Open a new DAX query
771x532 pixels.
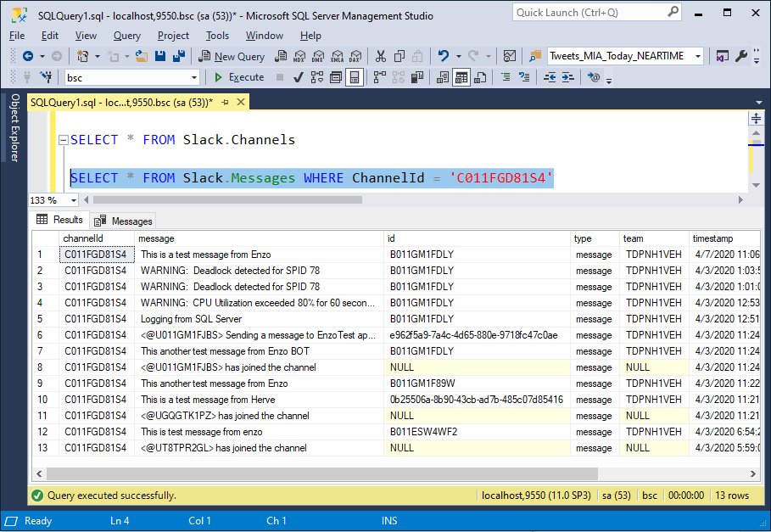click(x=355, y=56)
